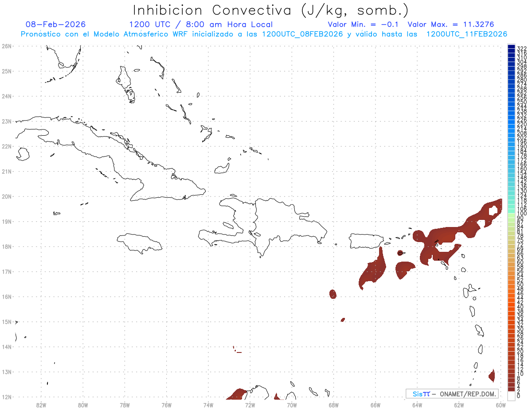Select the date '08-Feb-2026'
The image size is (532, 411).
pos(56,24)
